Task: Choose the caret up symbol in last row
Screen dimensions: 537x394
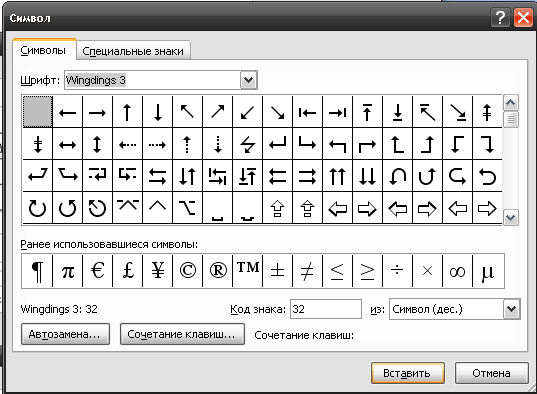Action: tap(158, 208)
